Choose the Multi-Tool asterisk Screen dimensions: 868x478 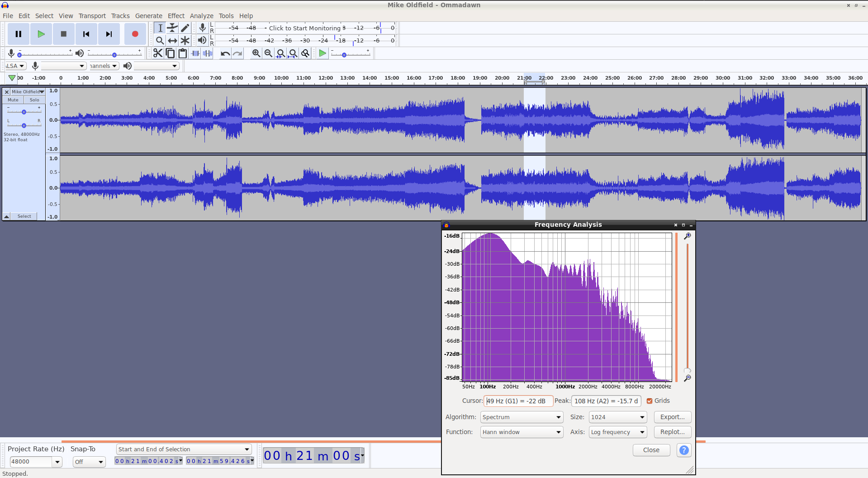(x=185, y=41)
